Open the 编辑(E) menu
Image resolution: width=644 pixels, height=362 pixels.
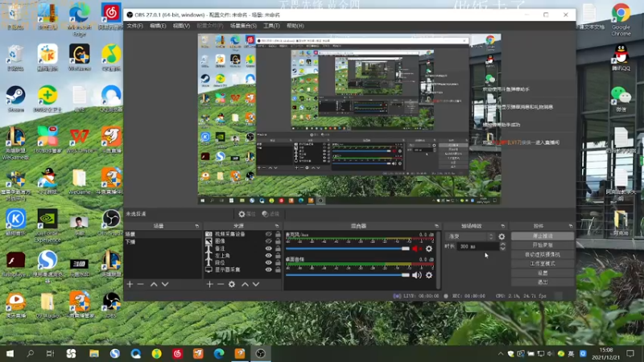158,26
